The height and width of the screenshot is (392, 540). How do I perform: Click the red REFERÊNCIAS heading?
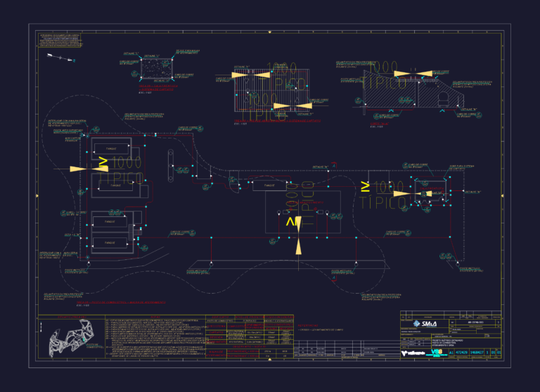308,325
